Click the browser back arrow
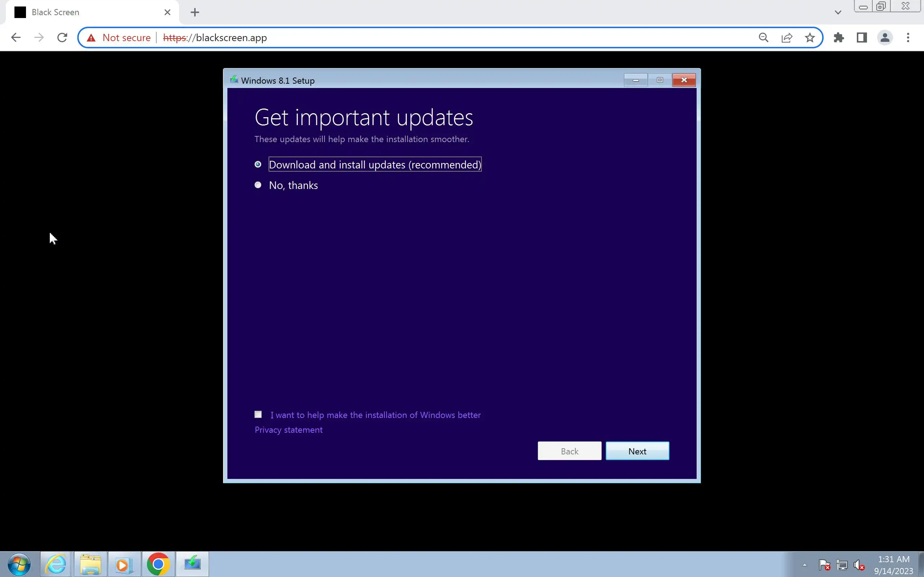This screenshot has width=924, height=577. pos(16,38)
